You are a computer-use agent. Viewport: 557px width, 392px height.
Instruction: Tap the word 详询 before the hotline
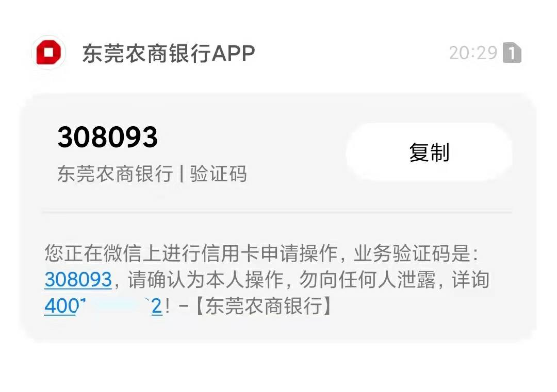[x=471, y=280]
